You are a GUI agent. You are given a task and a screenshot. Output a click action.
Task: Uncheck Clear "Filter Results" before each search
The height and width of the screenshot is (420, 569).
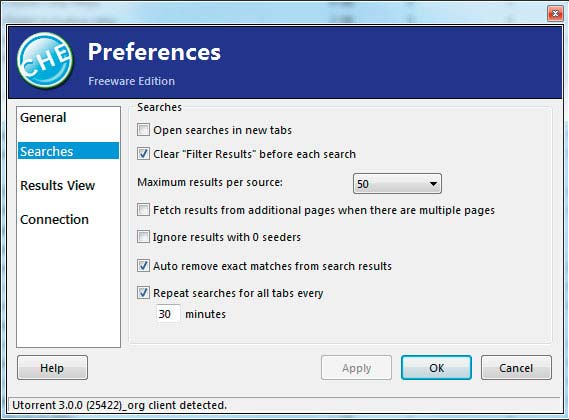[x=143, y=154]
